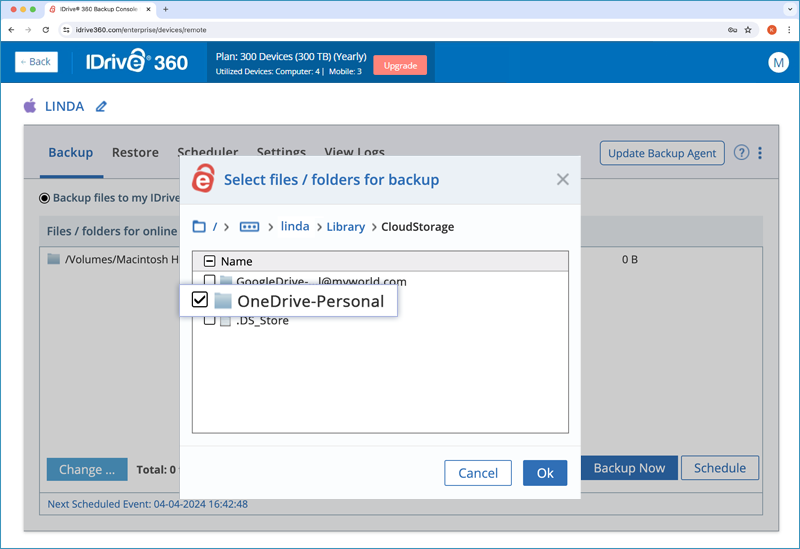Viewport: 800px width, 549px height.
Task: Click the Schedule button
Action: point(720,468)
